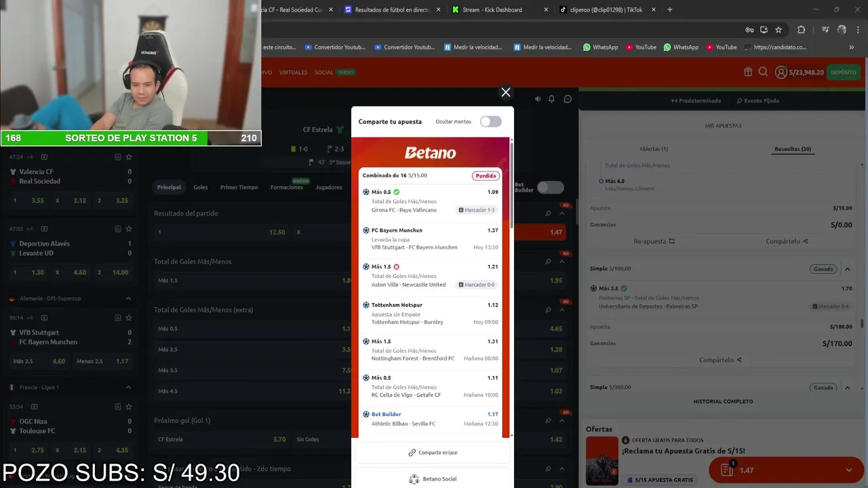Open Betano Social sharing option
868x488 pixels.
pyautogui.click(x=432, y=479)
